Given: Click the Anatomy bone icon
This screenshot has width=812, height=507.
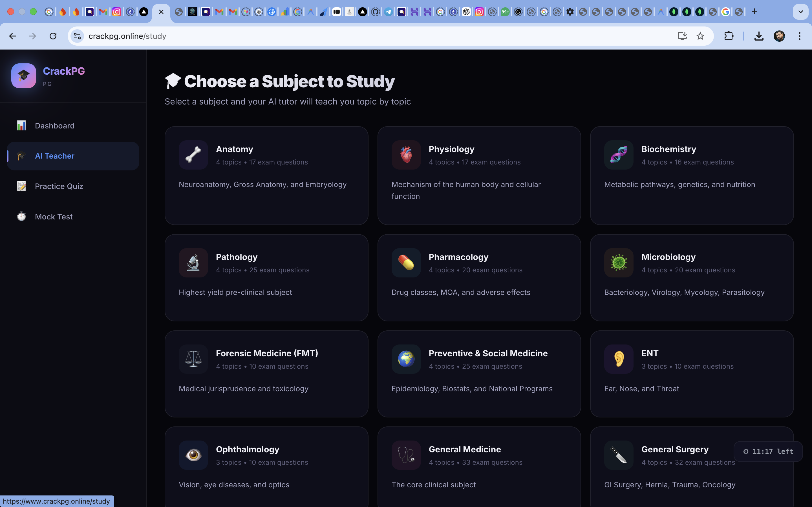Looking at the screenshot, I should (193, 155).
